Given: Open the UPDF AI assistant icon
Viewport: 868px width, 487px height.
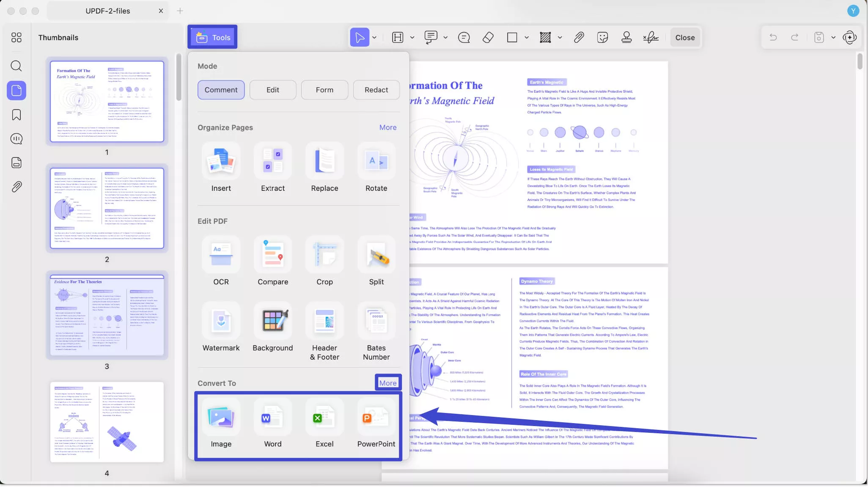Looking at the screenshot, I should click(849, 37).
